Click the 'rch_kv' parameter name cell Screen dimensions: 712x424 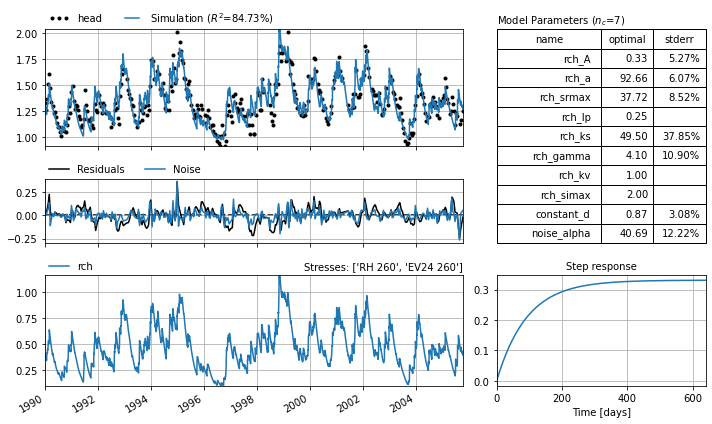pyautogui.click(x=549, y=175)
